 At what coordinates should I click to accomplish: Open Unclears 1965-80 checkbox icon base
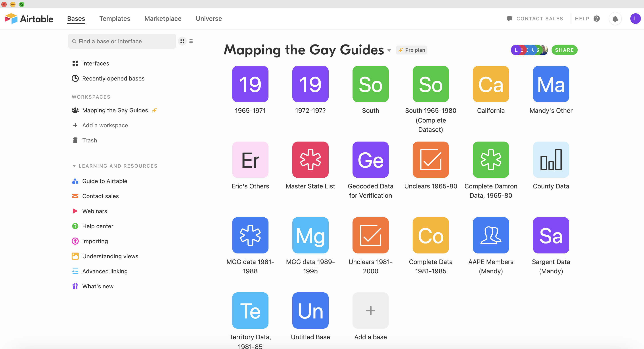(431, 159)
